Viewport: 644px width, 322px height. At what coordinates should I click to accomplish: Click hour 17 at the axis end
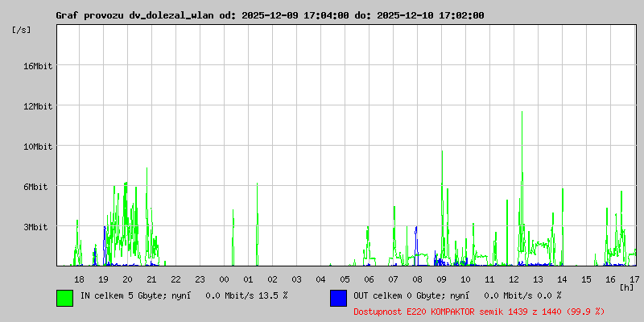tap(634, 279)
